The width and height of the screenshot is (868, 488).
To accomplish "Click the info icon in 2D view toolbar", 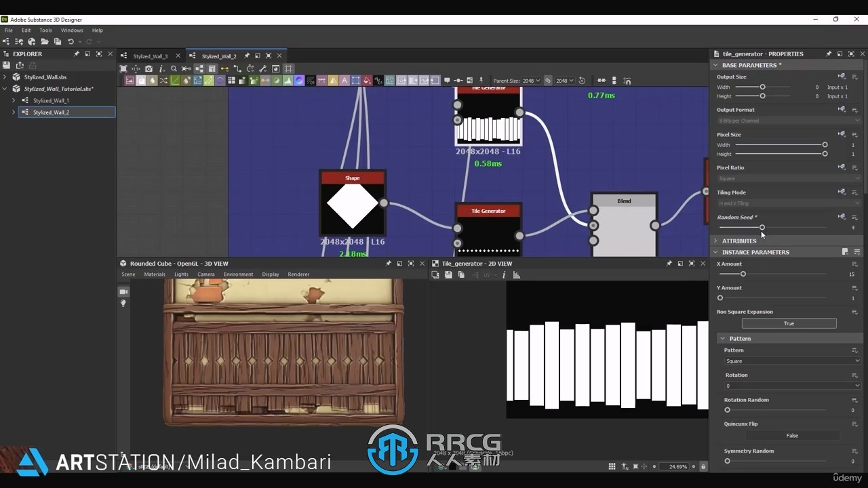I will pyautogui.click(x=504, y=274).
